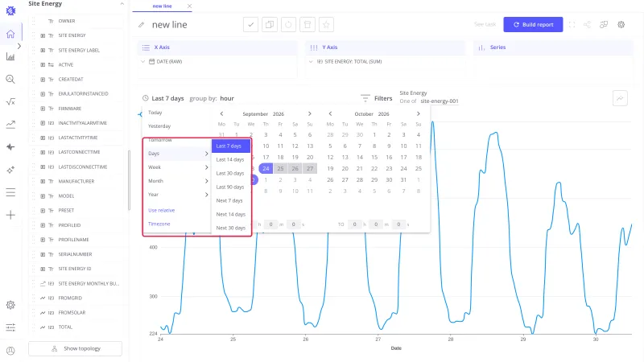
Task: Open the Week submenu
Action: 177,167
